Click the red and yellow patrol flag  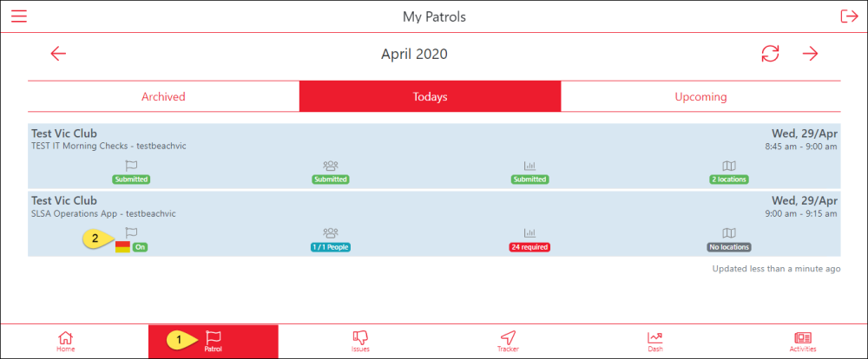pyautogui.click(x=122, y=247)
